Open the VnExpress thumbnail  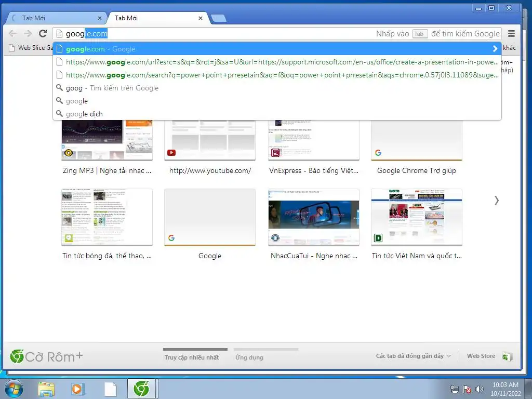click(313, 140)
